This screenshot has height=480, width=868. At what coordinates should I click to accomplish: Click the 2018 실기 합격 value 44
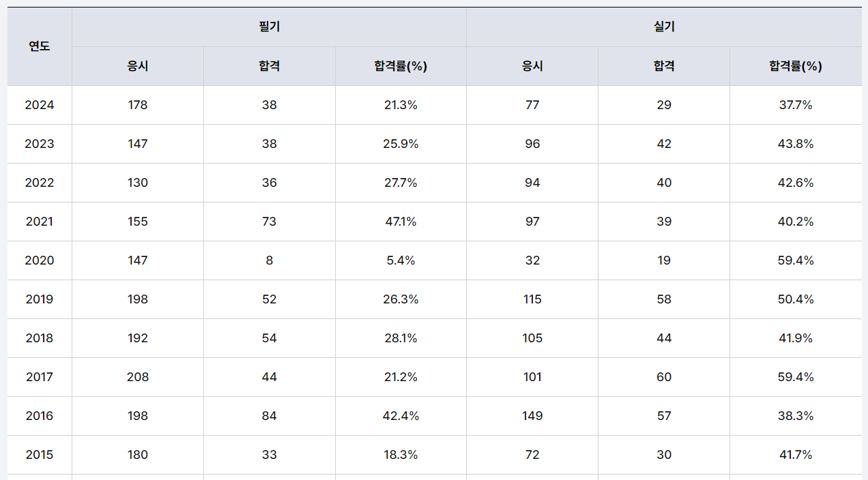click(x=664, y=338)
